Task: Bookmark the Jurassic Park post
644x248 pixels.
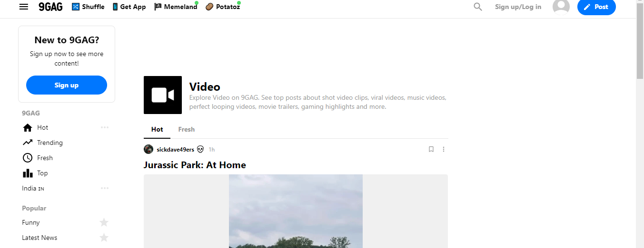Action: [431, 149]
